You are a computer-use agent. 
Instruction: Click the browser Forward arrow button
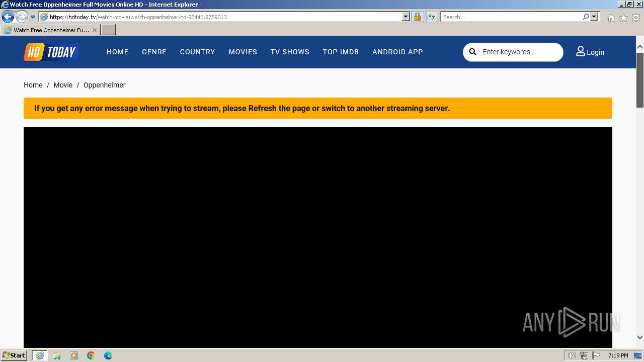point(22,17)
